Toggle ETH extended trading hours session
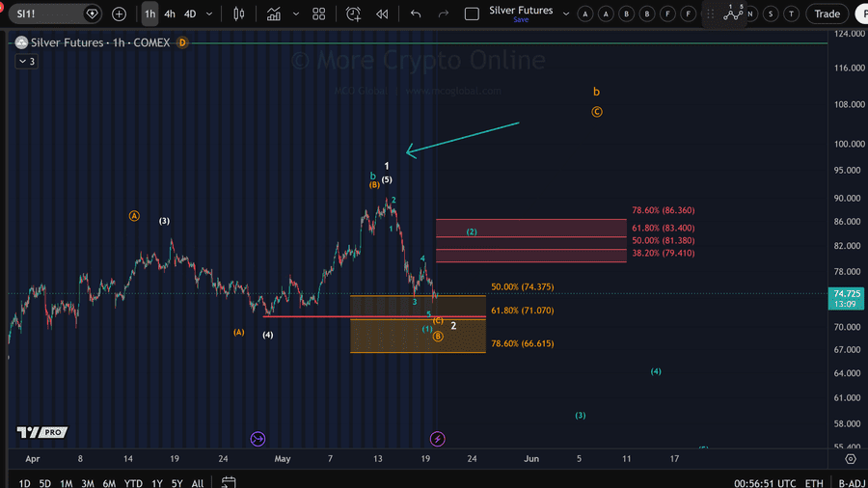868x488 pixels. 814,483
